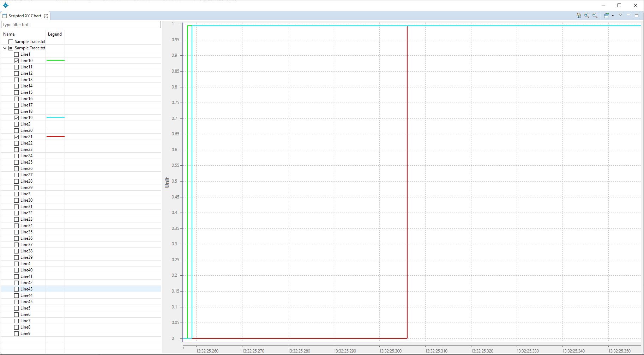This screenshot has height=355, width=644.
Task: Check the Line3 checkbox
Action: 17,194
